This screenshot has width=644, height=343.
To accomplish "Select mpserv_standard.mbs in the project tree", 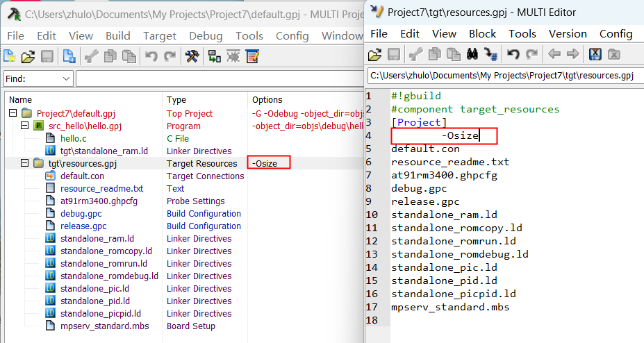I will 104,326.
